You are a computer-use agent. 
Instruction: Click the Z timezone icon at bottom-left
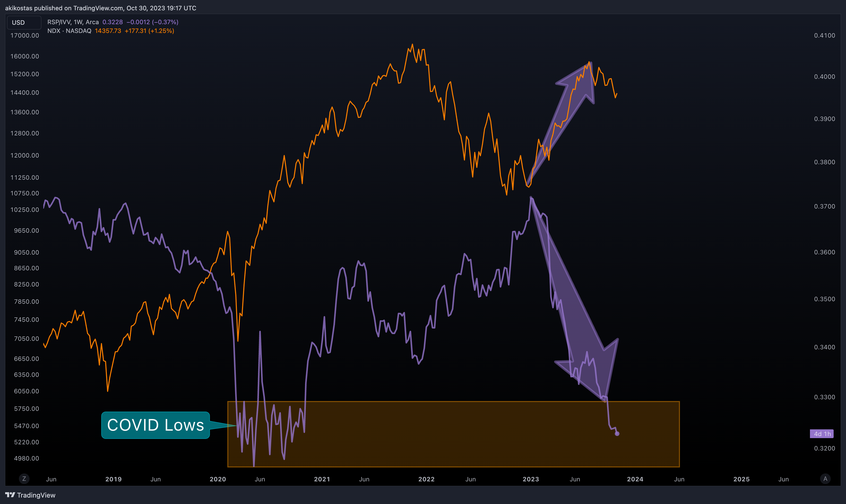coord(24,479)
